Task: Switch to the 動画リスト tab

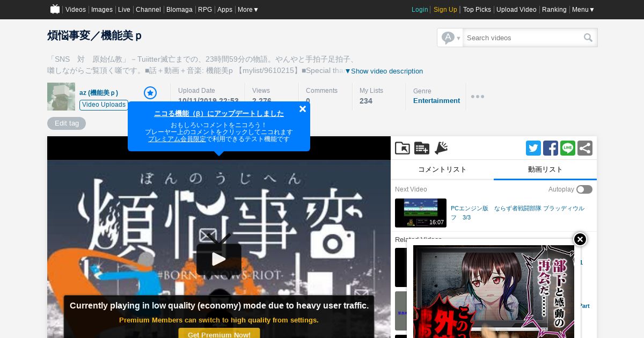Action: [x=545, y=170]
